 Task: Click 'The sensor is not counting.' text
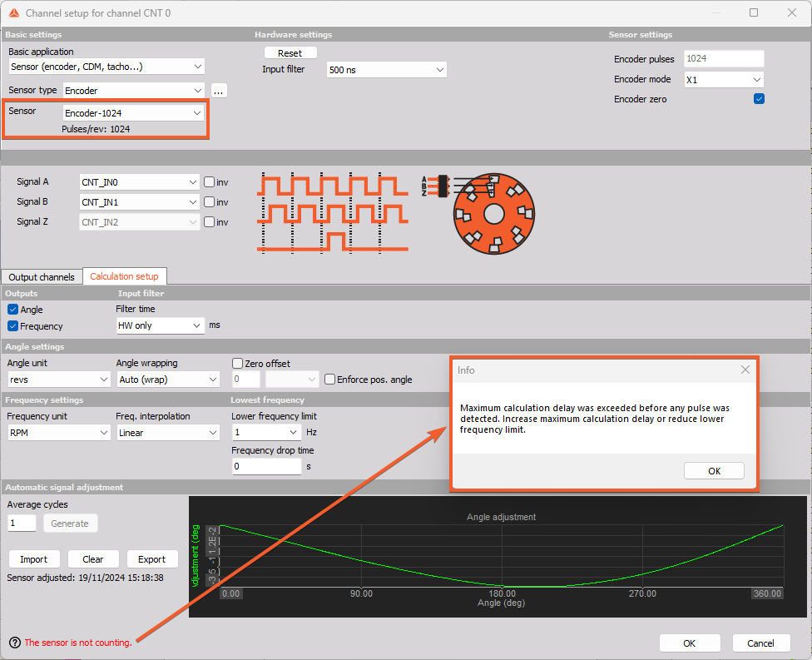78,643
